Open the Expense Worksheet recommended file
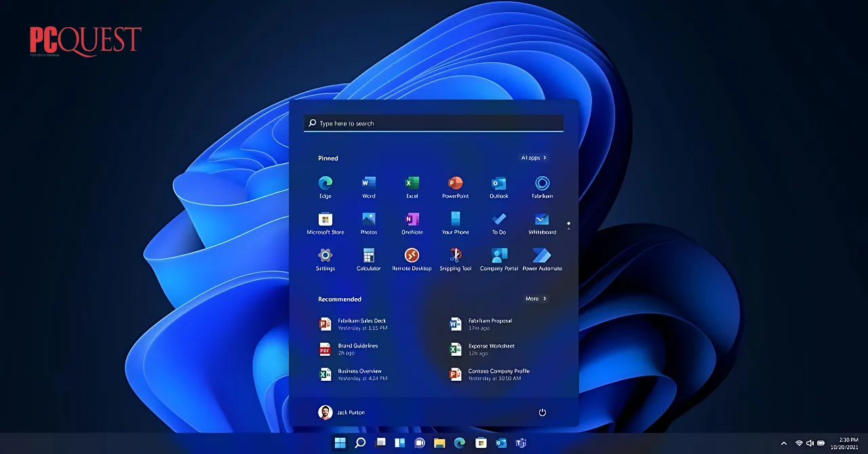The height and width of the screenshot is (454, 868). point(485,349)
